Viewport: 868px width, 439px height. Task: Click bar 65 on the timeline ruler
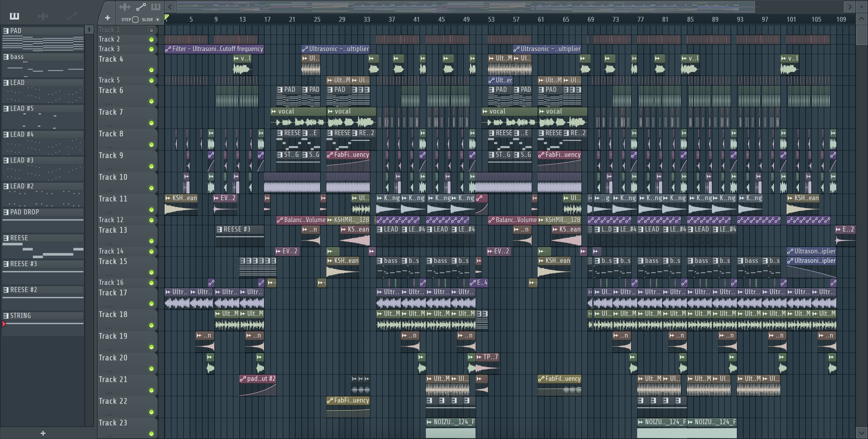point(566,19)
